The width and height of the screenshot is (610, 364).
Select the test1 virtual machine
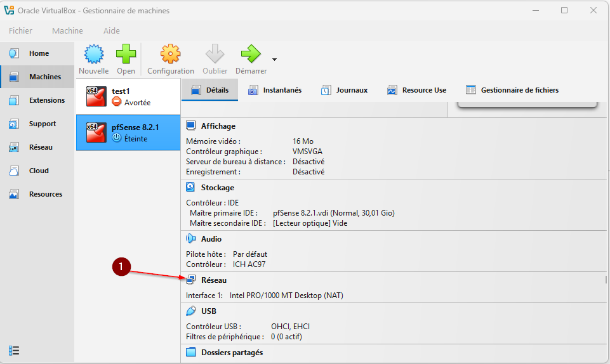[128, 96]
